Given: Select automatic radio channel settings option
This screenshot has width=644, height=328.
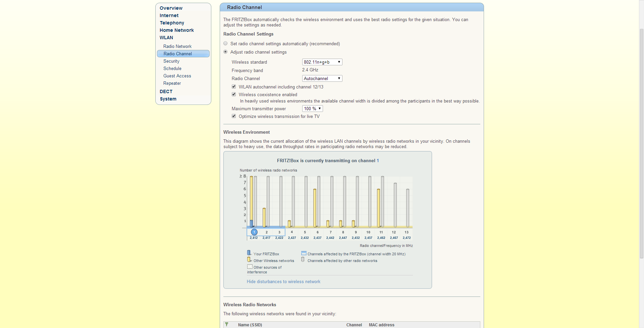Looking at the screenshot, I should click(225, 44).
